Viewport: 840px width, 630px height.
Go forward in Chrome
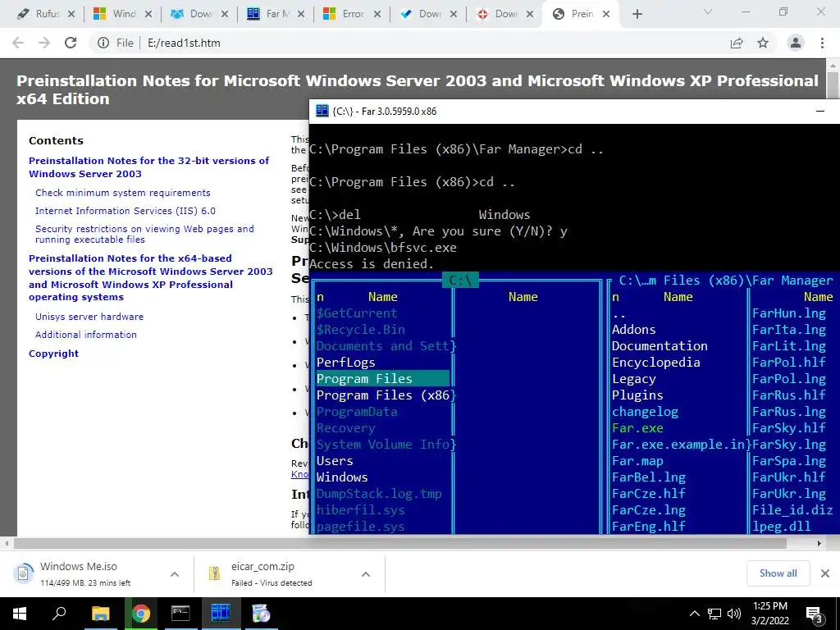coord(44,43)
